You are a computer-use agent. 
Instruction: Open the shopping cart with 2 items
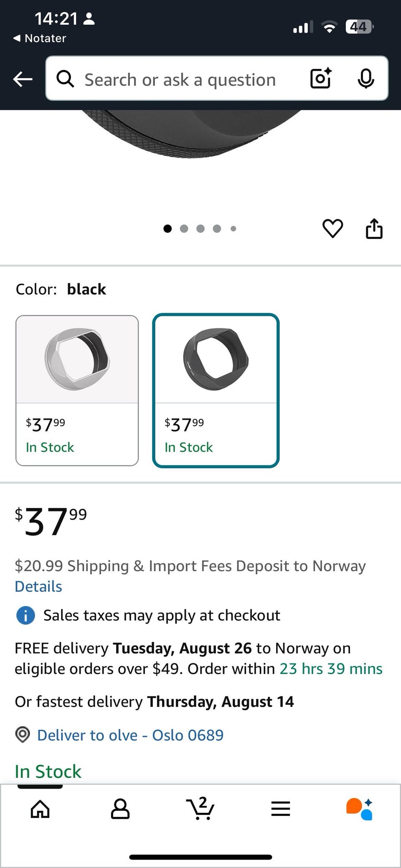[x=200, y=808]
